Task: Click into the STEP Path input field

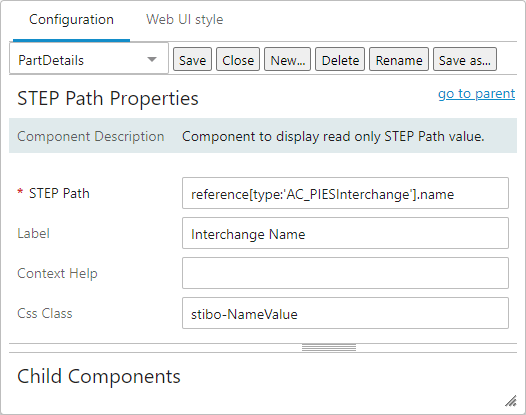Action: (345, 193)
